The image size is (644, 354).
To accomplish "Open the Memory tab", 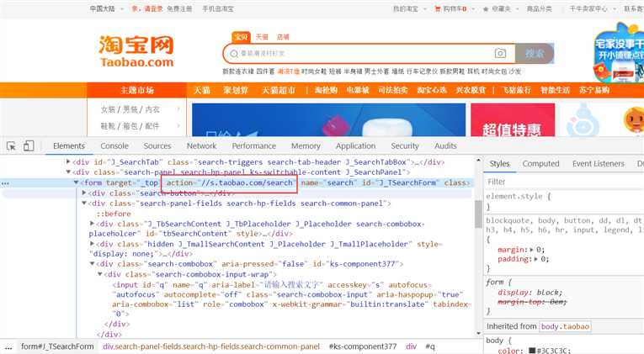I will pyautogui.click(x=306, y=146).
